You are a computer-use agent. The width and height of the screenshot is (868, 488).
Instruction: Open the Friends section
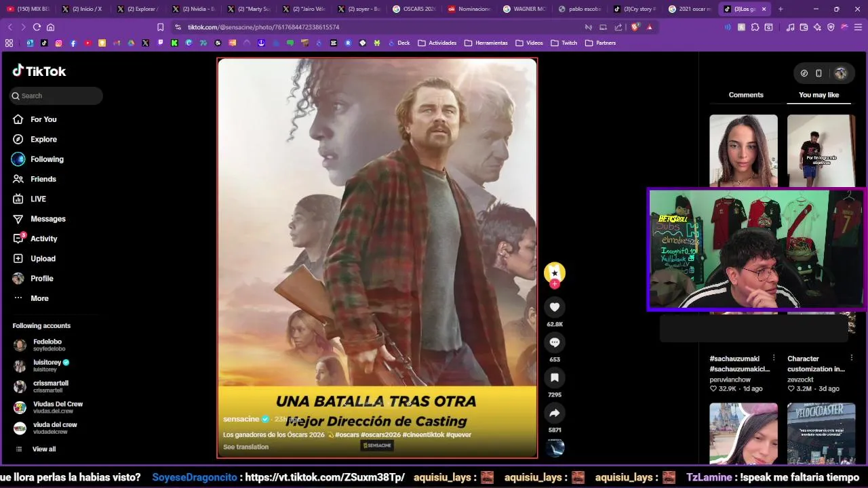(x=43, y=179)
